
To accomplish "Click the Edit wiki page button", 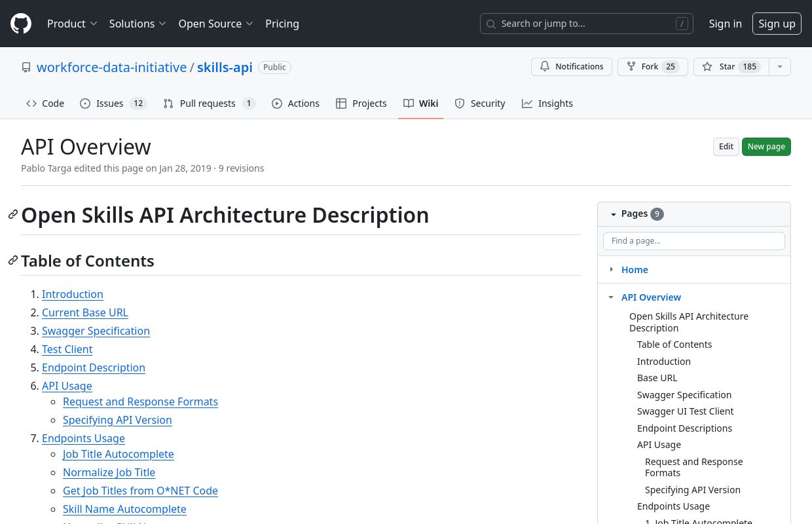I will click(726, 147).
